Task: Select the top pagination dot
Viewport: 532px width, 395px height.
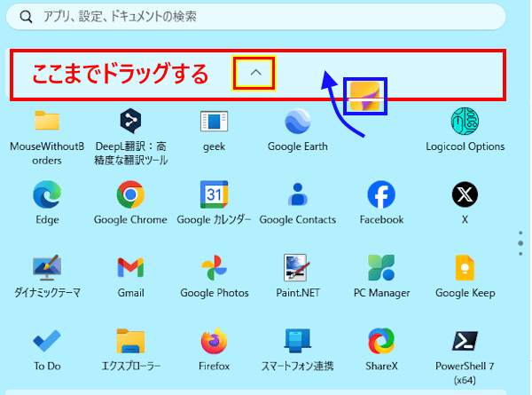Action: tap(520, 233)
